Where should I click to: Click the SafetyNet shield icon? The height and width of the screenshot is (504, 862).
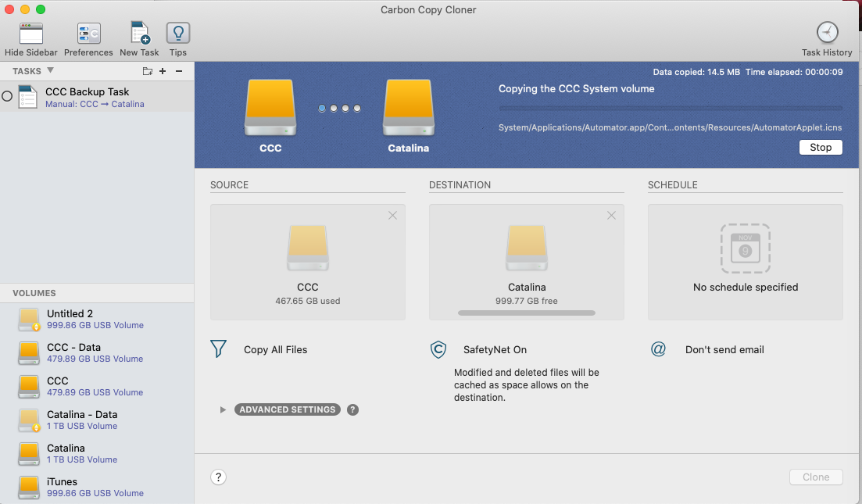(438, 349)
